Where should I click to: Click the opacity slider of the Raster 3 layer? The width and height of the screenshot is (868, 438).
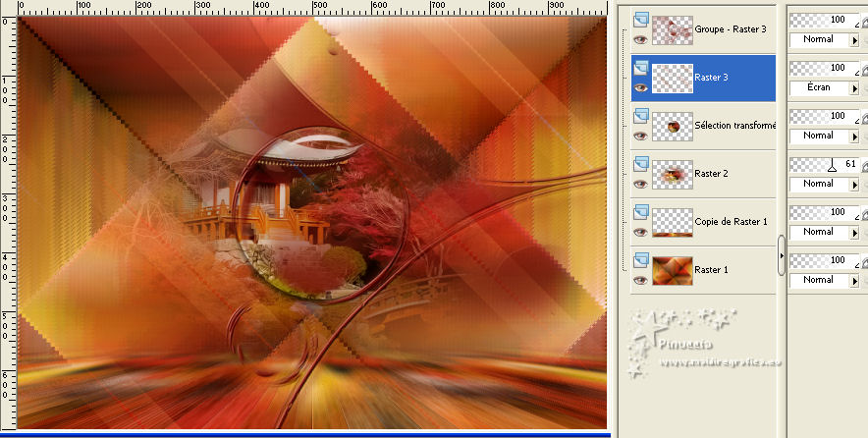[824, 69]
